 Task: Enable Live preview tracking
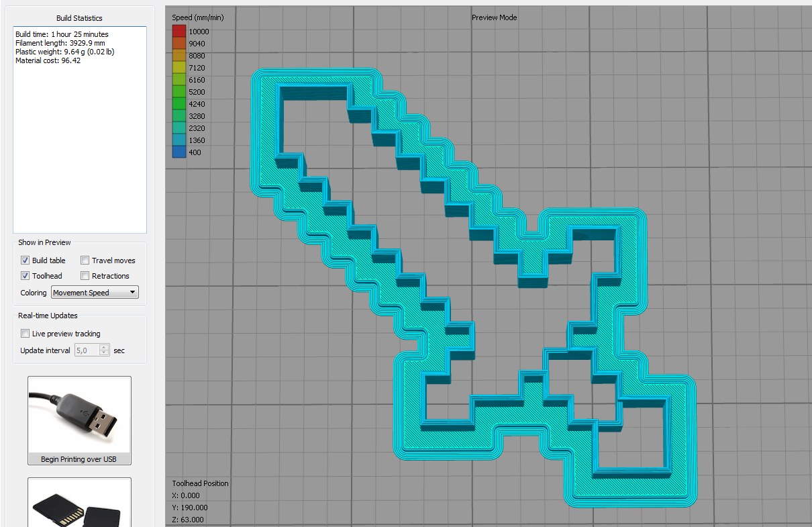(x=25, y=333)
